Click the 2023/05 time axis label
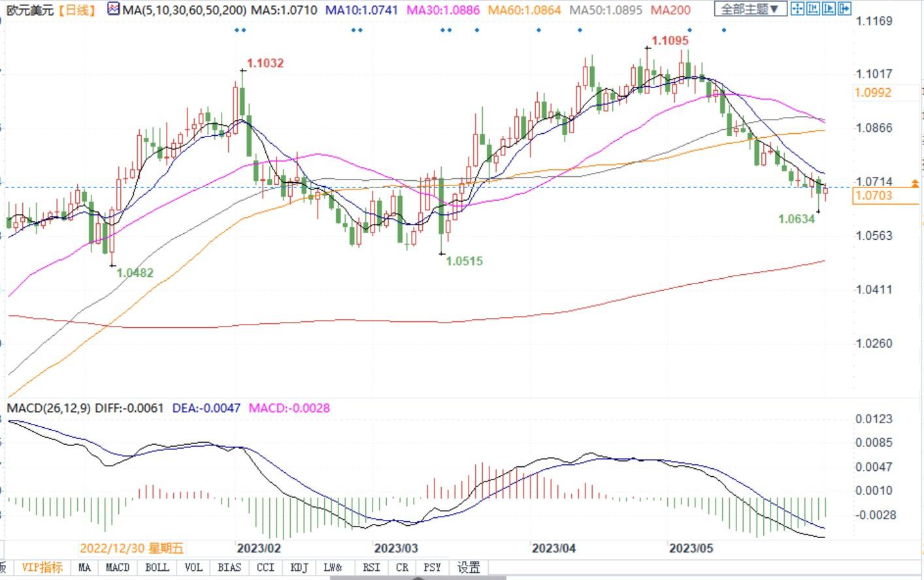924x580 pixels. 691,549
